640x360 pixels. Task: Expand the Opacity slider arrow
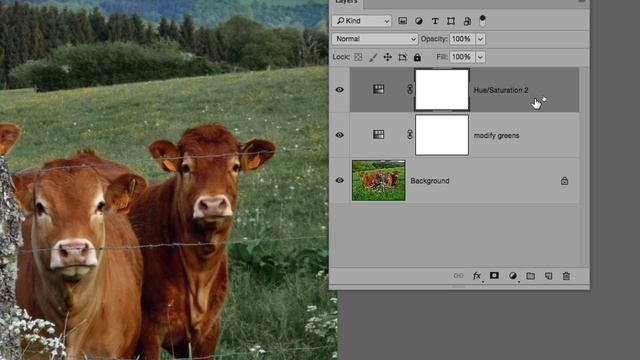pos(480,39)
